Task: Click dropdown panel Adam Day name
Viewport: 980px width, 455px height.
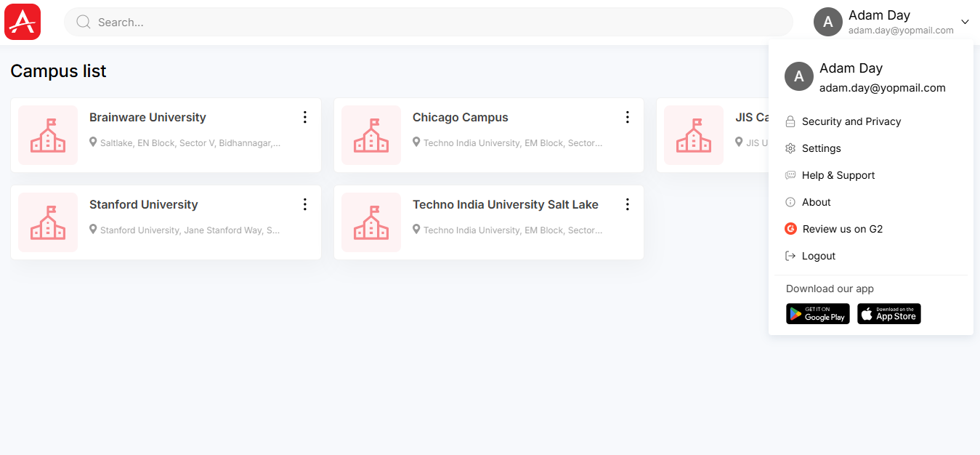Action: [x=851, y=68]
